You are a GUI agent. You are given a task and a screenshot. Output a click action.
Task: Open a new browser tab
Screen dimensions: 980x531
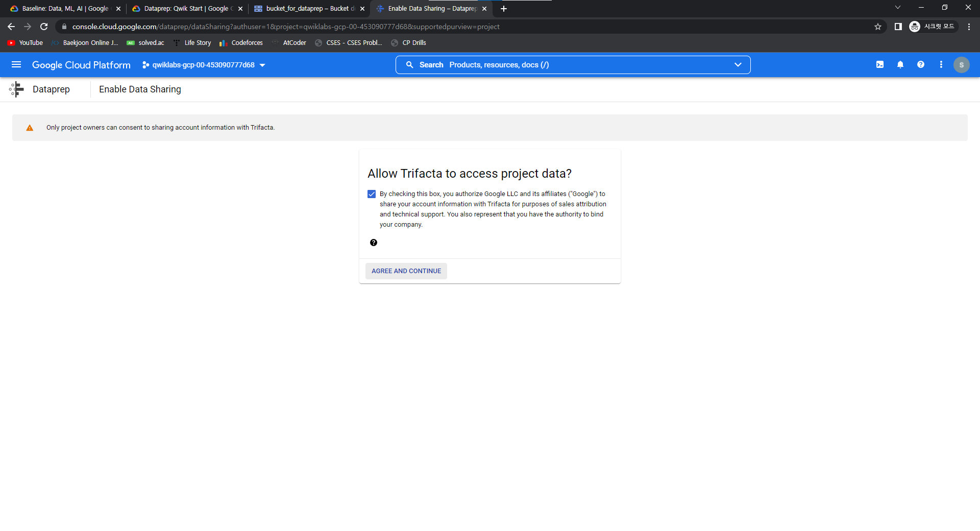tap(504, 9)
